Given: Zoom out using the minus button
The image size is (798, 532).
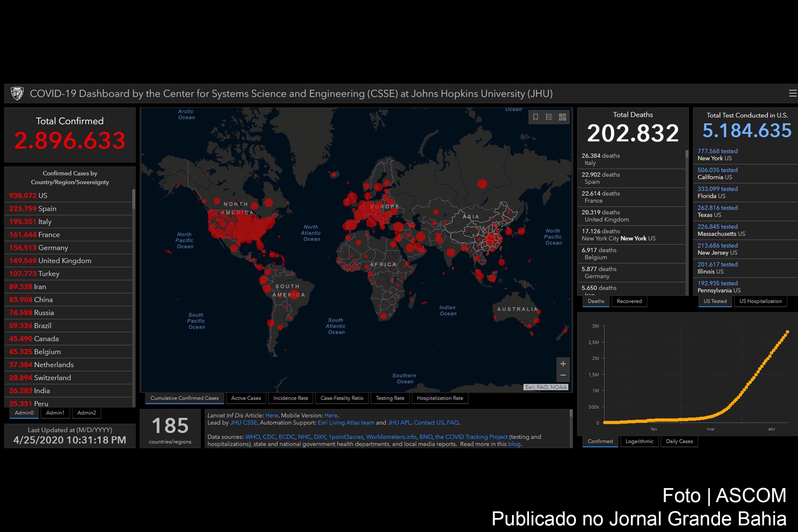Looking at the screenshot, I should [563, 375].
